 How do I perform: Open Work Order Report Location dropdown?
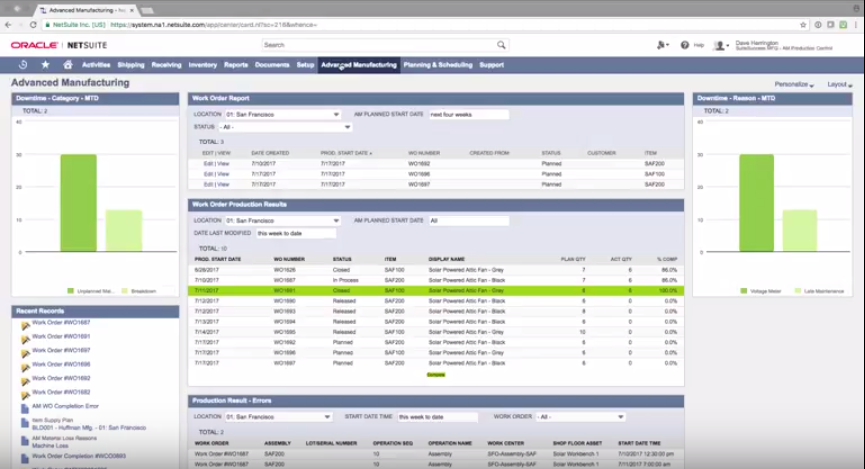click(x=283, y=115)
